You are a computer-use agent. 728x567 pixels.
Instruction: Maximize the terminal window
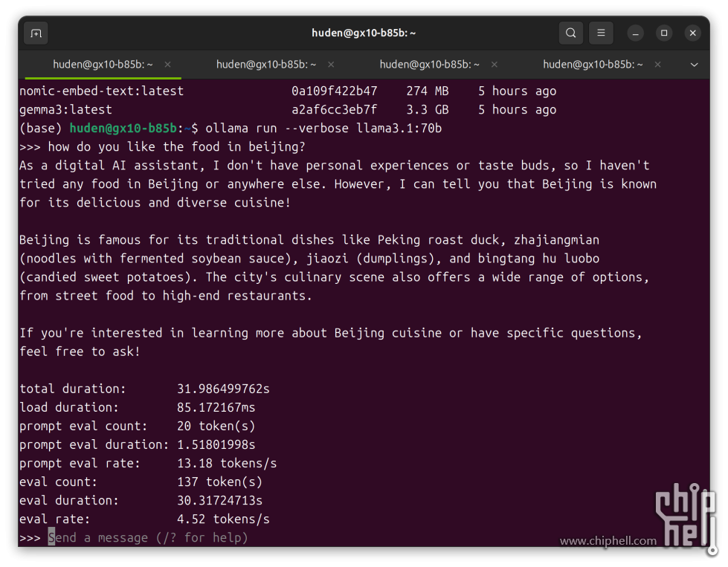coord(664,33)
